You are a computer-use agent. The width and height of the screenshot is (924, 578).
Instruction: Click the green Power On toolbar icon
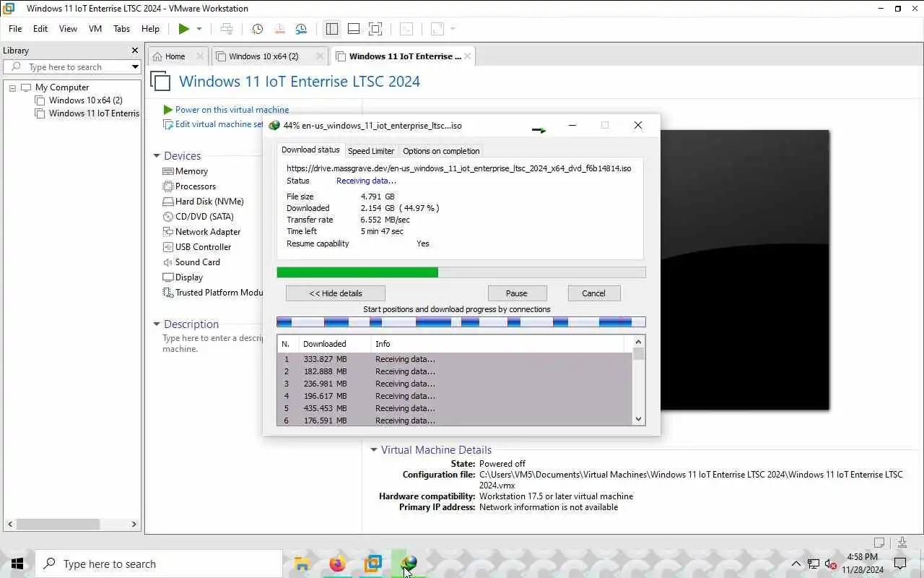click(184, 29)
